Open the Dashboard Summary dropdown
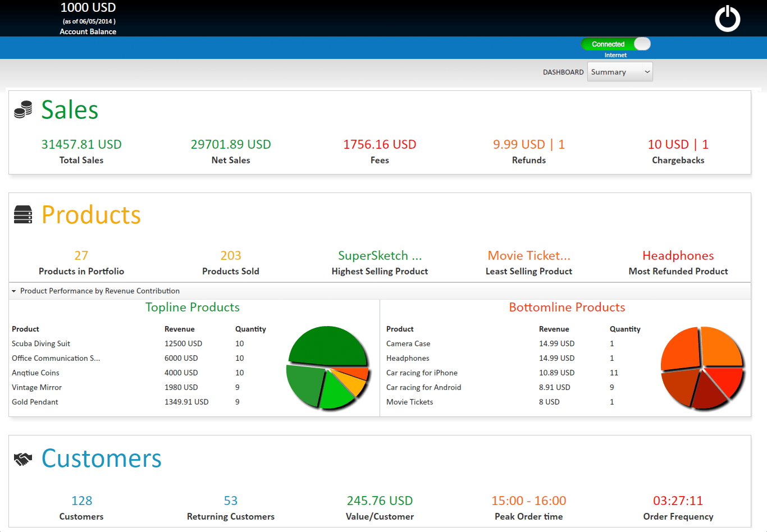 pyautogui.click(x=620, y=72)
